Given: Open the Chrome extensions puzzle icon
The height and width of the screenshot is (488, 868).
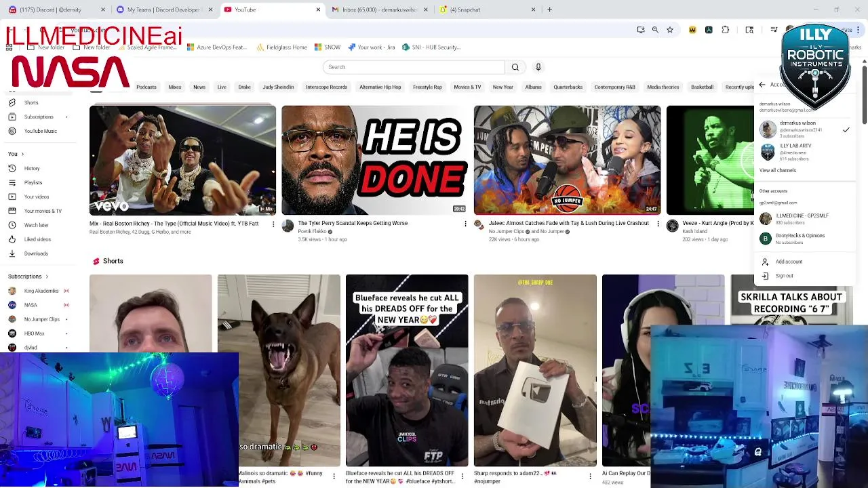Looking at the screenshot, I should tap(726, 30).
